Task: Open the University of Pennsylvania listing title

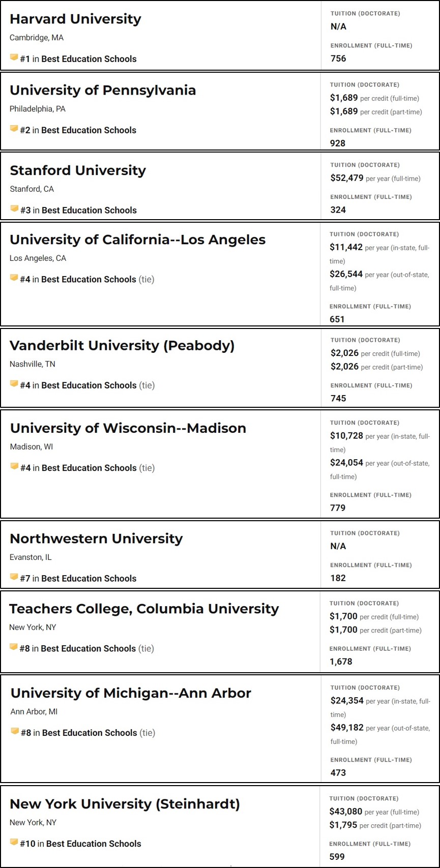Action: pos(103,90)
